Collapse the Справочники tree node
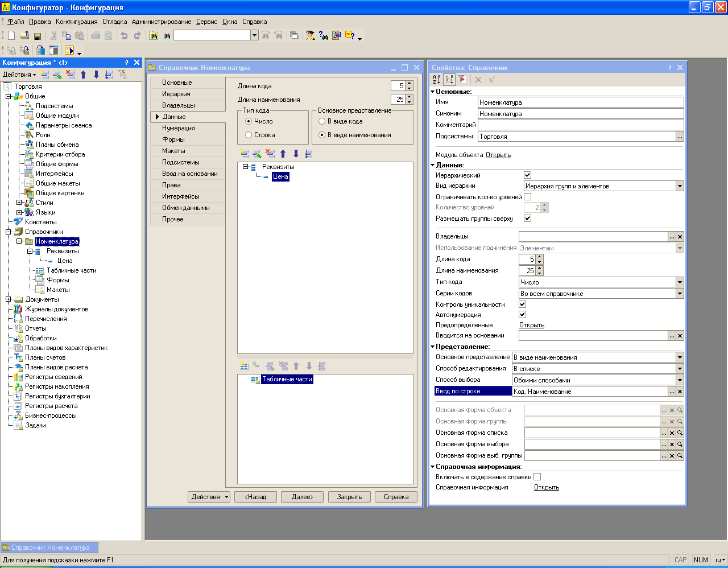 click(x=9, y=232)
